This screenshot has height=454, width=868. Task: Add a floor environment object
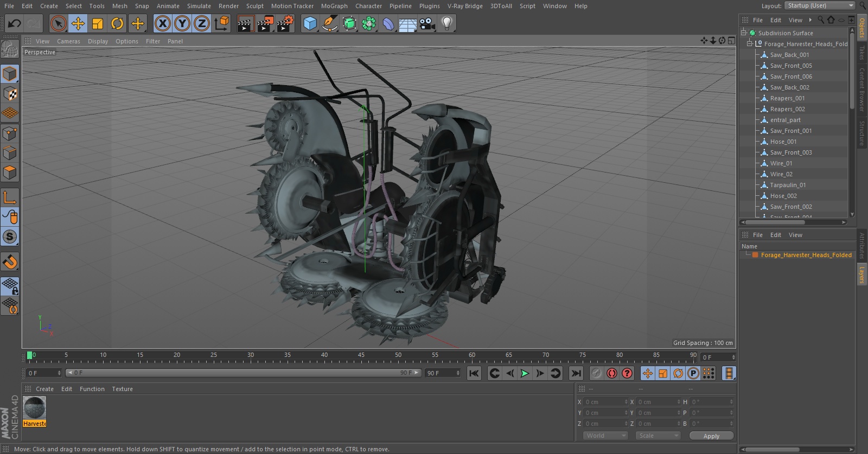pos(408,23)
